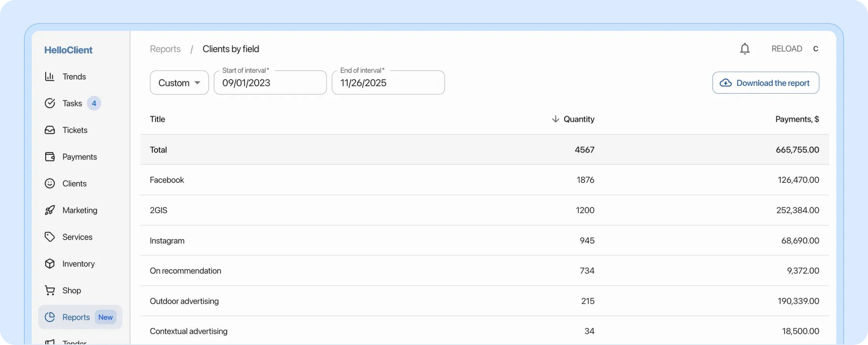Viewport: 868px width, 345px height.
Task: Select the Instagram row title
Action: tap(167, 241)
